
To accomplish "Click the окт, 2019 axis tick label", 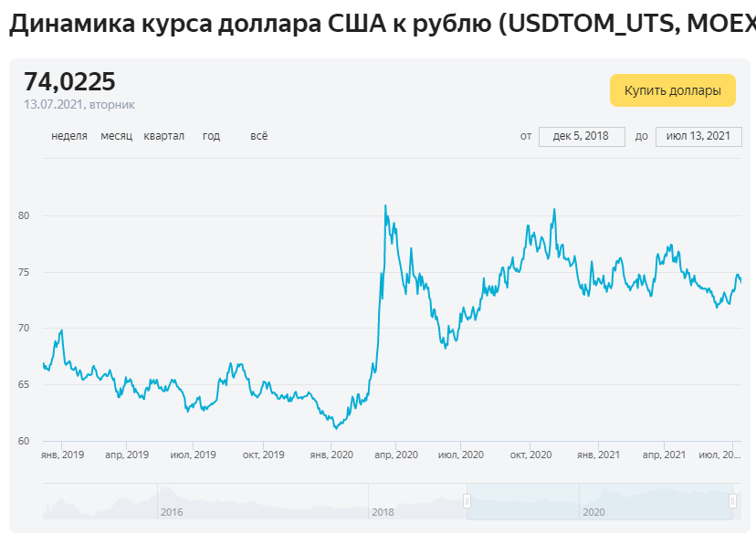I will [x=263, y=455].
